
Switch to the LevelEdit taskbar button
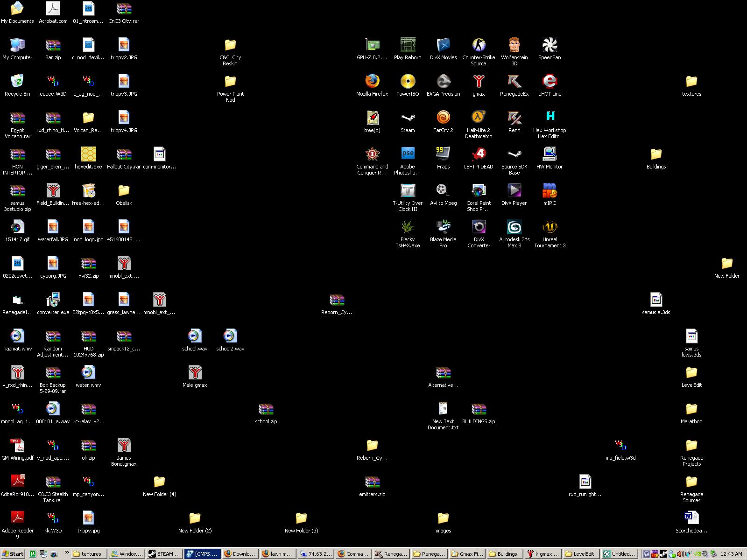[x=580, y=554]
